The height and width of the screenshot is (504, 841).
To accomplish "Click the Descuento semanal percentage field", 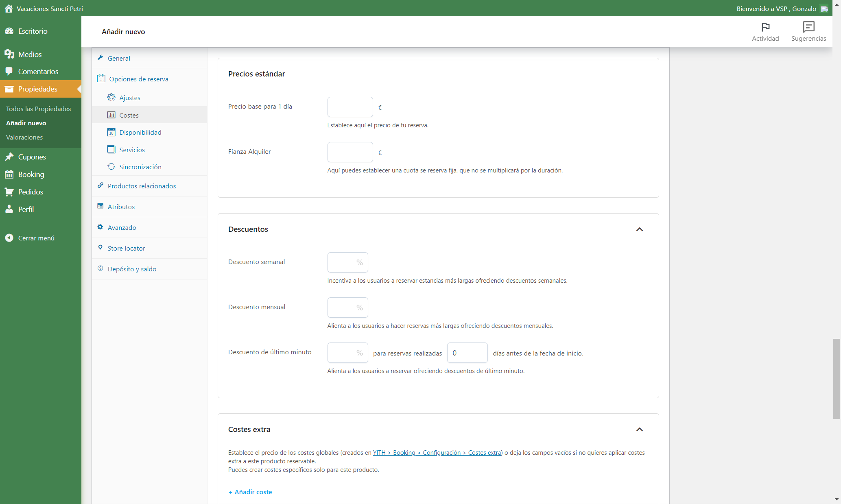I will 347,262.
